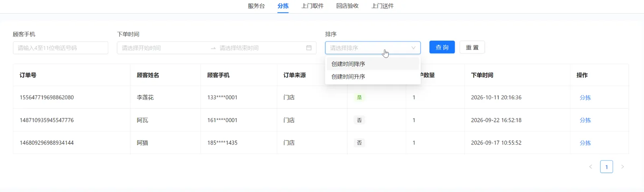Click customer name 阿瓦

click(142, 120)
